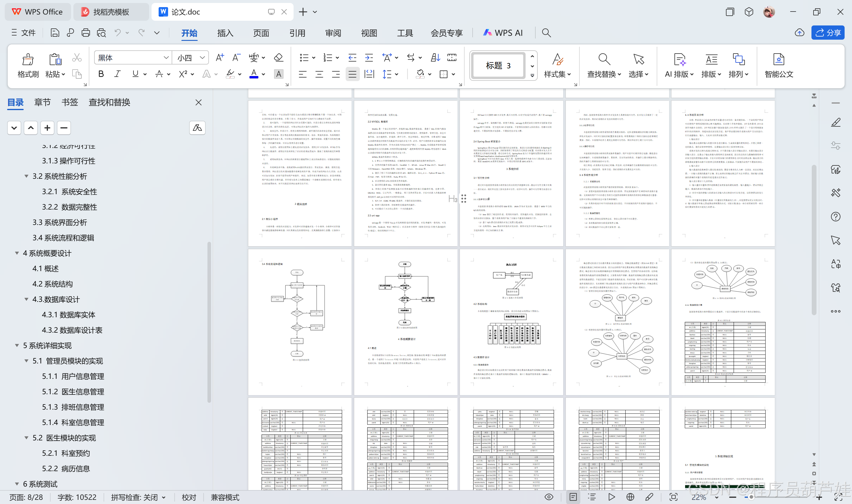Click the Paste (粘贴) clipboard icon

[55, 59]
